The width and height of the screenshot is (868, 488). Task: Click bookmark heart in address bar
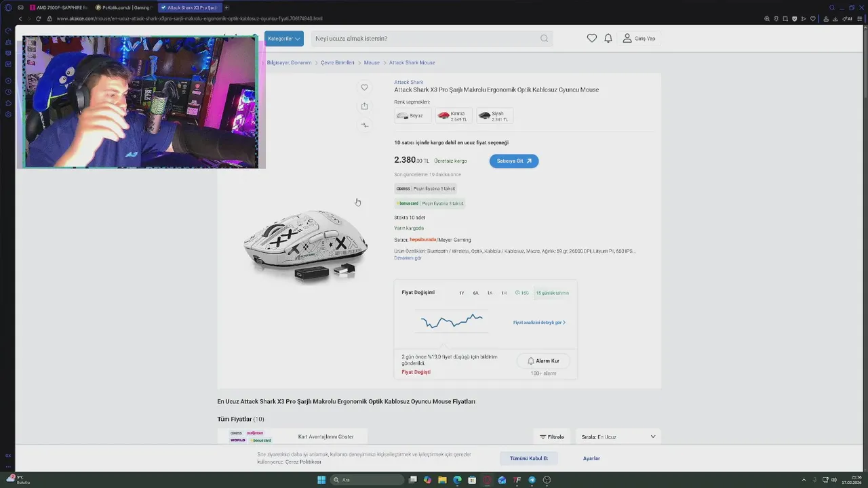point(813,18)
